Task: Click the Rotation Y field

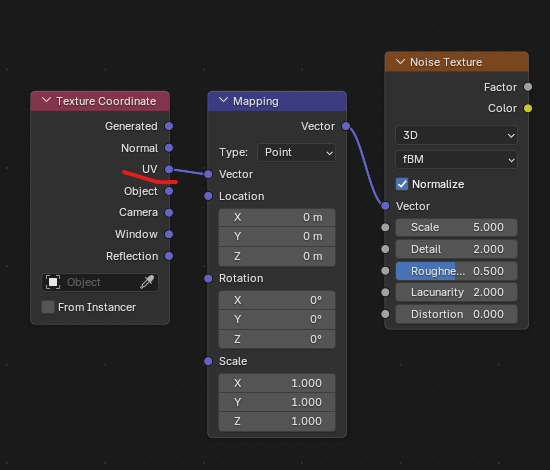Action: tap(277, 319)
